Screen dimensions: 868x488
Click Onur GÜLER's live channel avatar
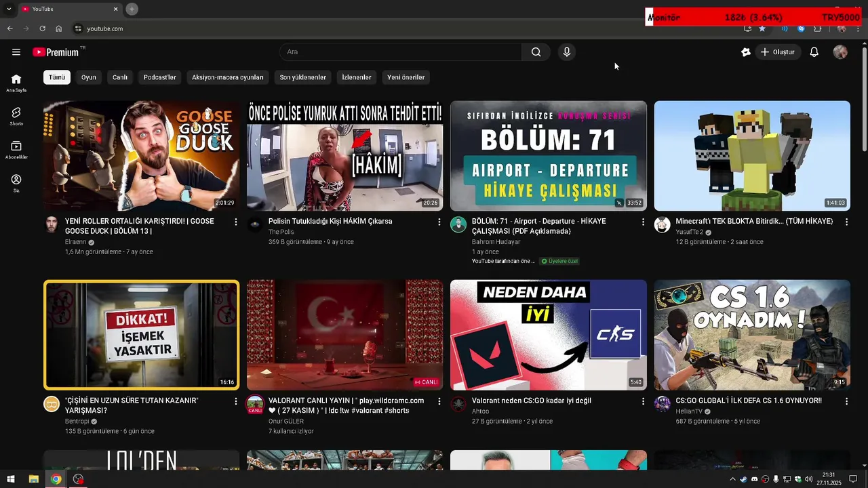tap(255, 405)
